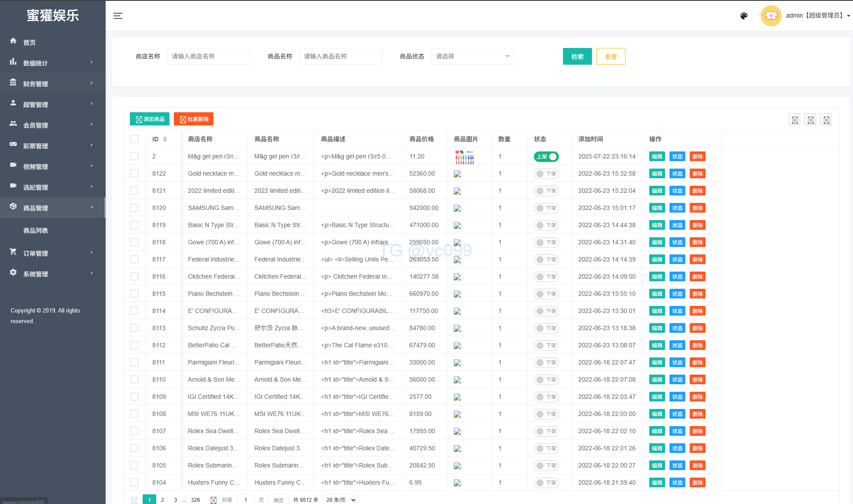Viewport: 853px width, 504px height.
Task: Click the home icon in sidebar
Action: pyautogui.click(x=13, y=41)
